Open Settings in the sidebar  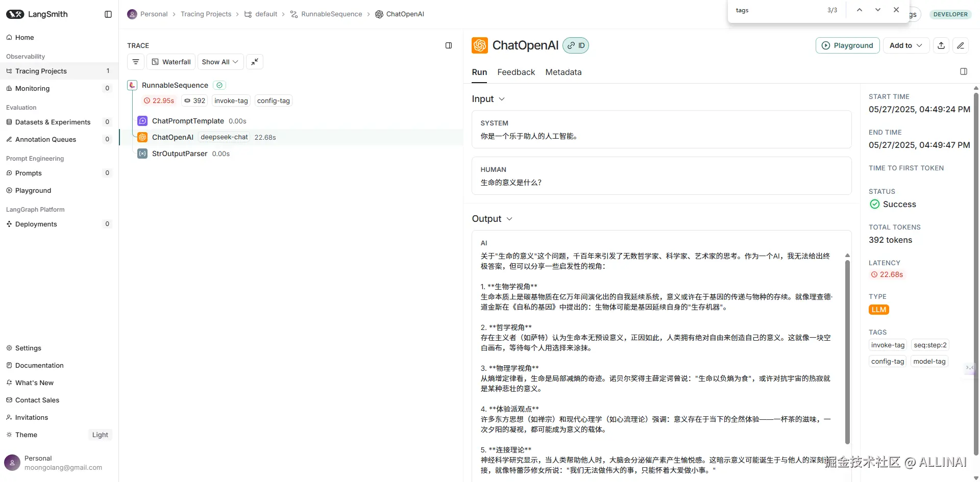point(59,348)
